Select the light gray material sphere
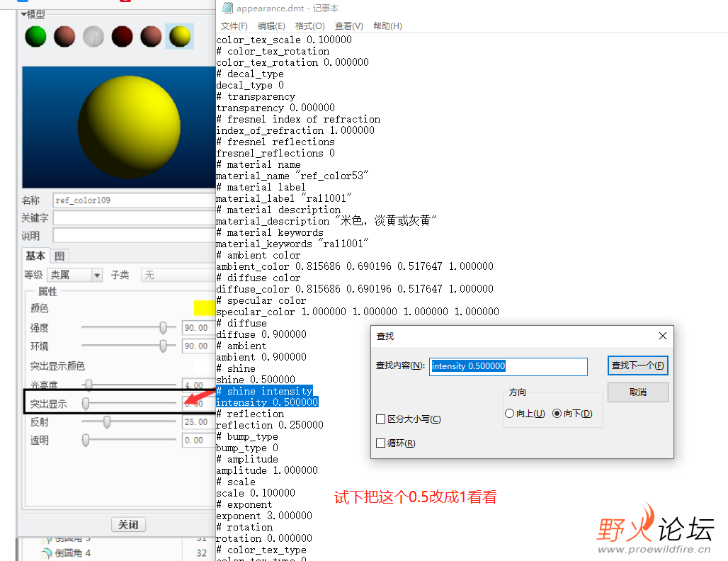The height and width of the screenshot is (561, 728). click(x=93, y=37)
